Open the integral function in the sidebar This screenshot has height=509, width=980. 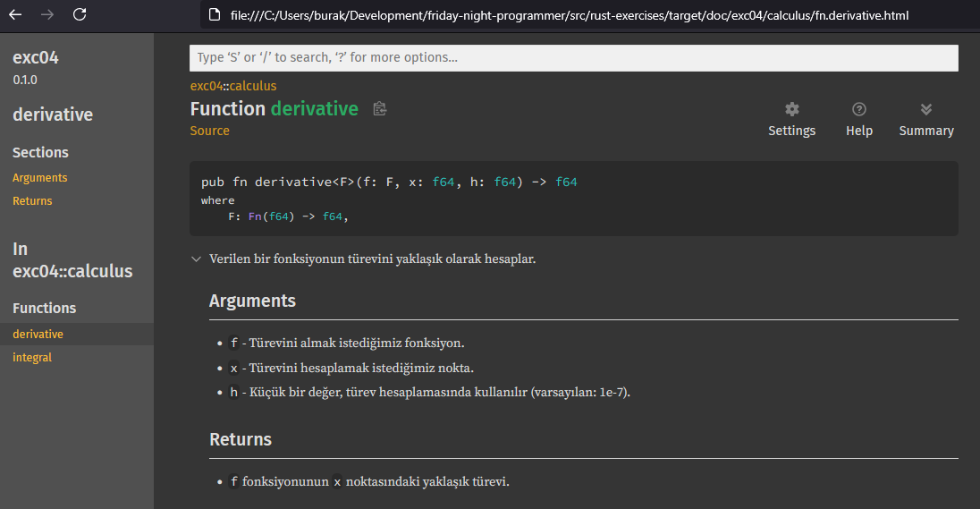[x=32, y=358]
